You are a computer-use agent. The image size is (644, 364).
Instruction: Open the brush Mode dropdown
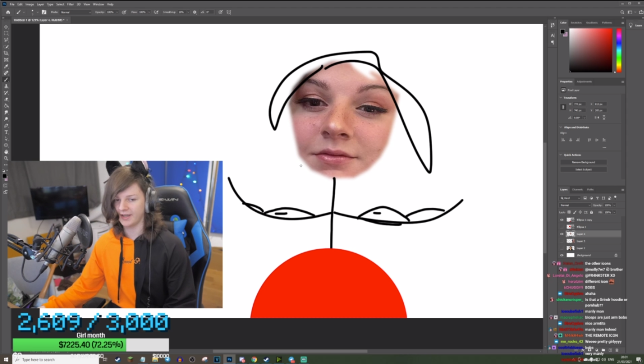pyautogui.click(x=76, y=12)
